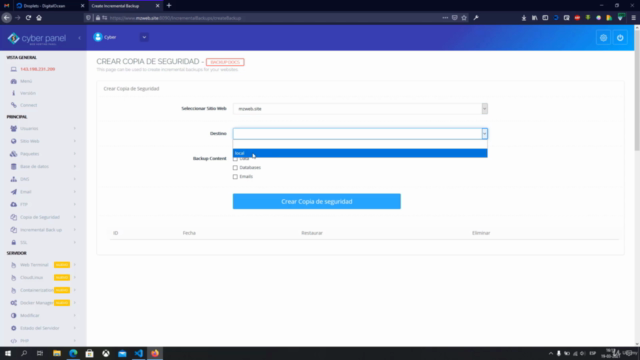This screenshot has width=640, height=360.
Task: Collapse the sidebar with the arrow icon
Action: (80, 38)
